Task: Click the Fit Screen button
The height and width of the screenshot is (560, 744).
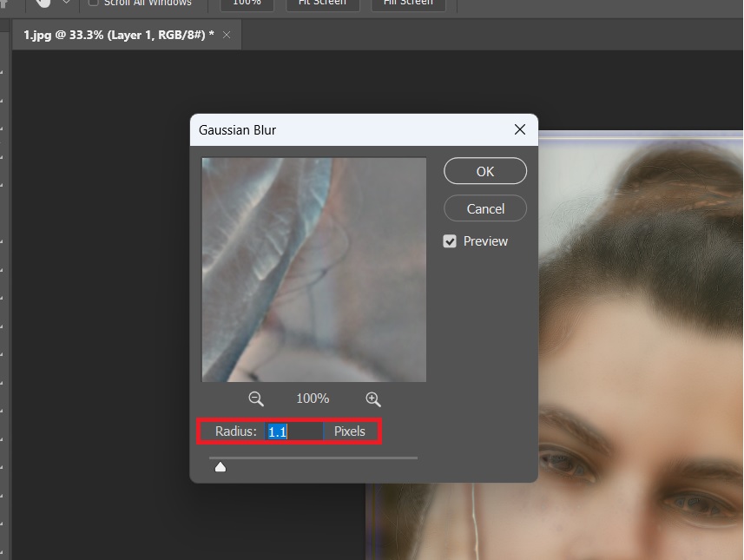Action: (323, 3)
